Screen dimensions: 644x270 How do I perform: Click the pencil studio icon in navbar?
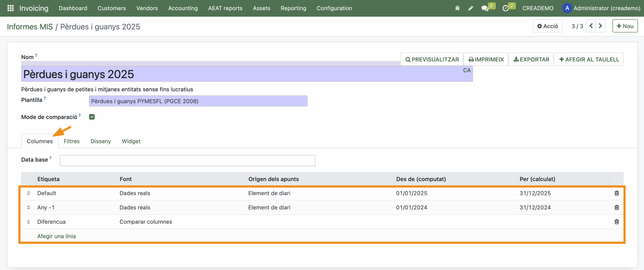coord(470,8)
